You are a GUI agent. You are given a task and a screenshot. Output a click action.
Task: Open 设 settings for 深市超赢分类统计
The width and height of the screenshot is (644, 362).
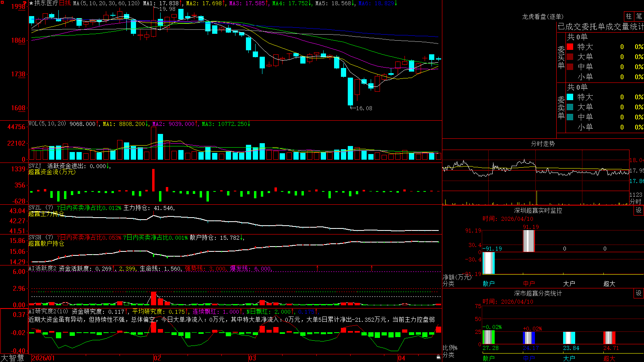[x=639, y=293]
